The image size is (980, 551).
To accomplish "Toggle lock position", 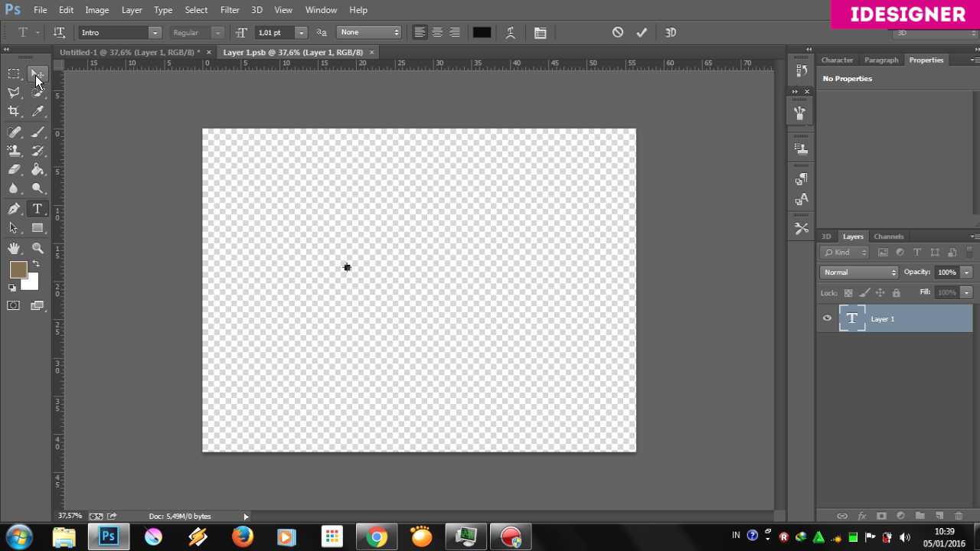I will [x=880, y=292].
